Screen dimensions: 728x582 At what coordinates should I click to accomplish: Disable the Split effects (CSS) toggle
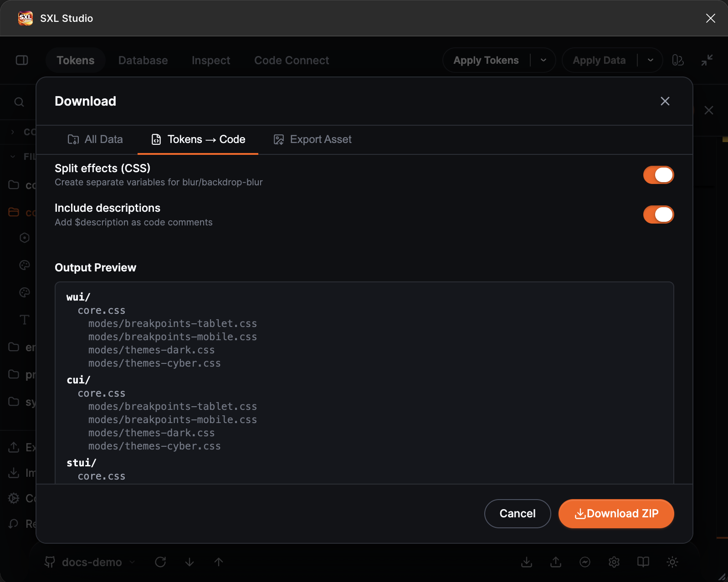click(x=658, y=175)
